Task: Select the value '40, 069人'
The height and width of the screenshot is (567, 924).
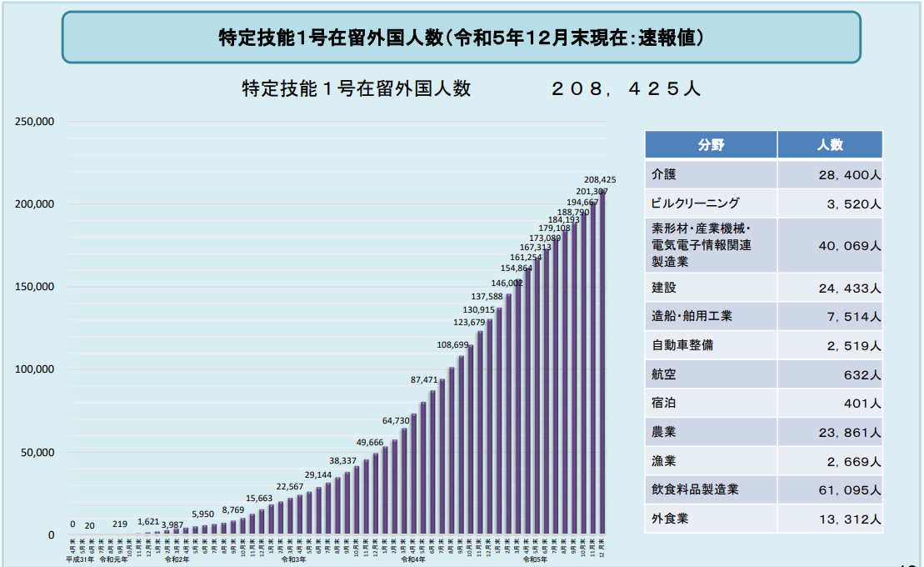Action: pyautogui.click(x=849, y=246)
